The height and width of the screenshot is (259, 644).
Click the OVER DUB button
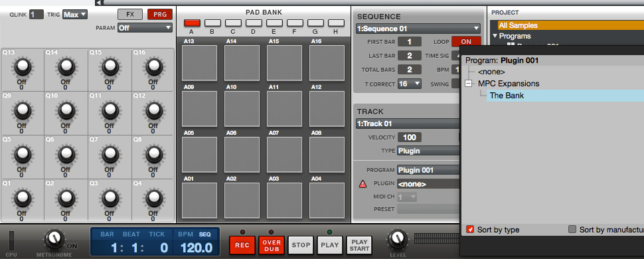click(272, 245)
